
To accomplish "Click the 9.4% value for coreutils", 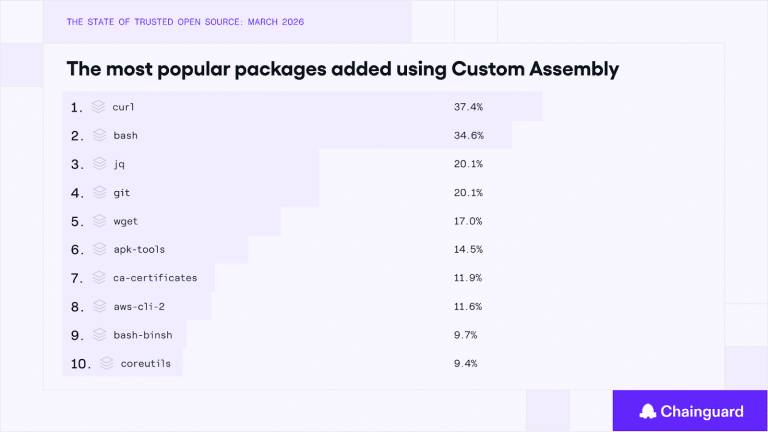I will pos(466,363).
